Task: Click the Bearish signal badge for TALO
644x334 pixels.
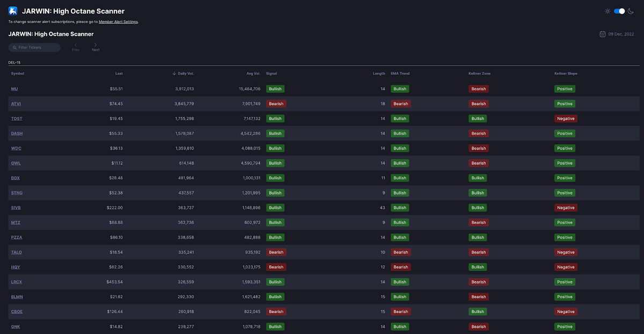Action: click(x=276, y=253)
